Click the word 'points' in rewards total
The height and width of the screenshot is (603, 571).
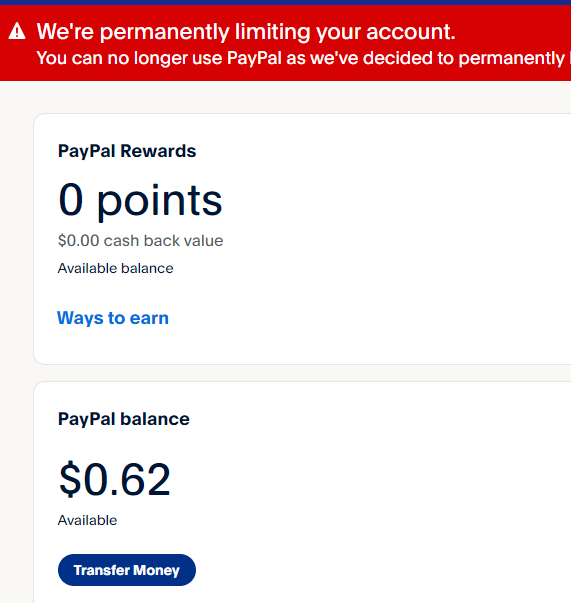[159, 202]
